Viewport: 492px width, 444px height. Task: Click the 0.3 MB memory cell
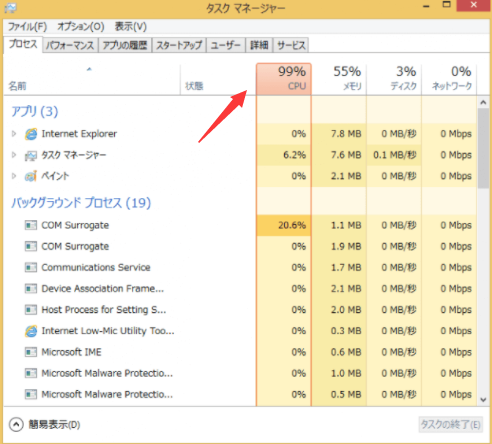339,331
